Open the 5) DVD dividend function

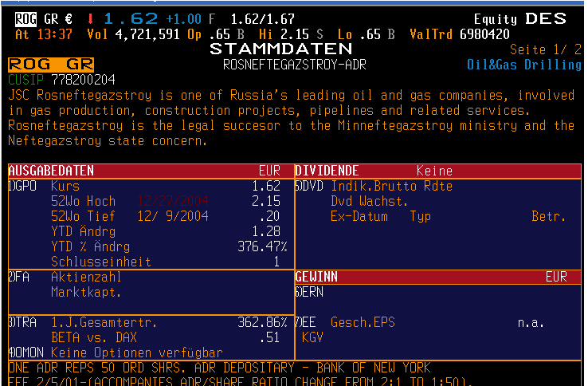pyautogui.click(x=309, y=187)
